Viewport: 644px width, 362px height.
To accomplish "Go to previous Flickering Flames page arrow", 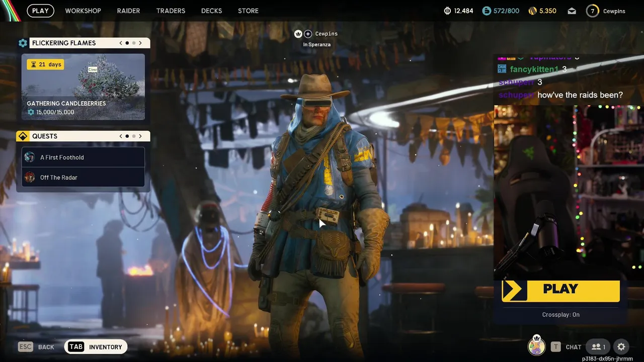I will [121, 43].
